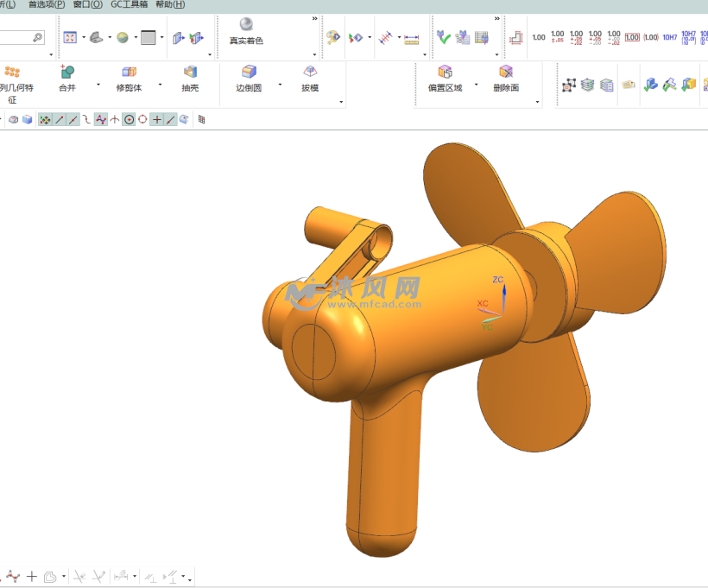Open the Window (窗口) menu
Screen dimensions: 708x588
pyautogui.click(x=88, y=4)
